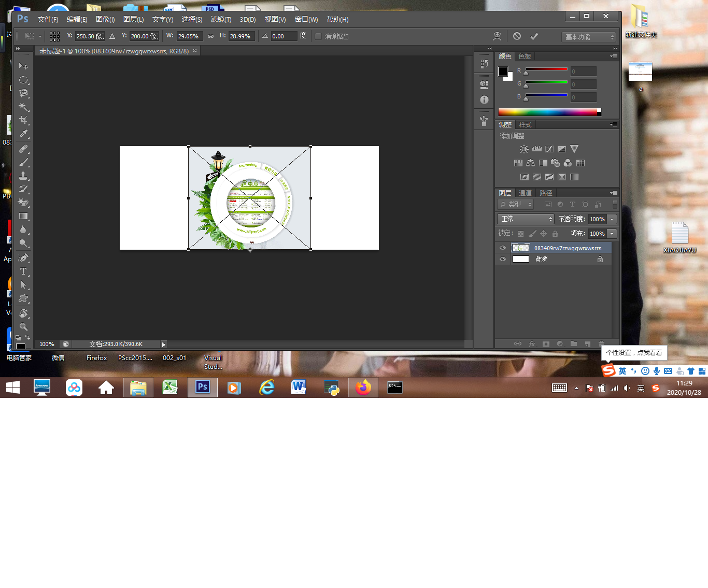708x588 pixels.
Task: Select the Eraser tool
Action: (23, 203)
